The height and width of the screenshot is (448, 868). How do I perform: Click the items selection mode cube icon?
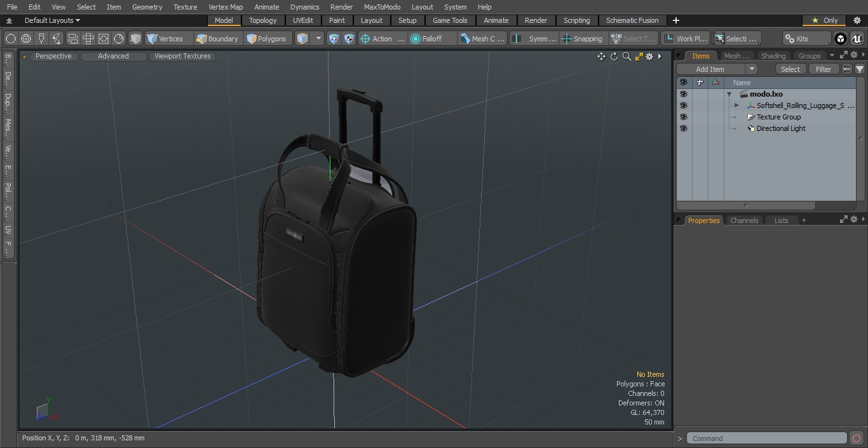coord(302,39)
